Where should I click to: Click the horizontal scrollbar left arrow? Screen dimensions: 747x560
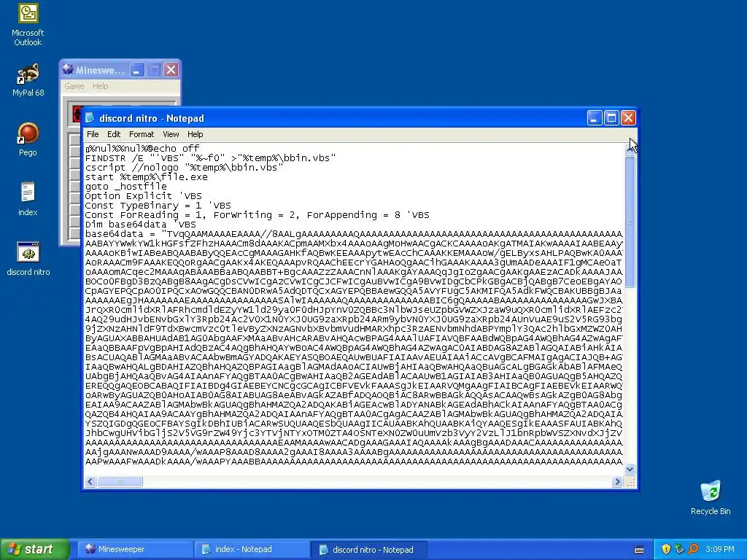90,481
